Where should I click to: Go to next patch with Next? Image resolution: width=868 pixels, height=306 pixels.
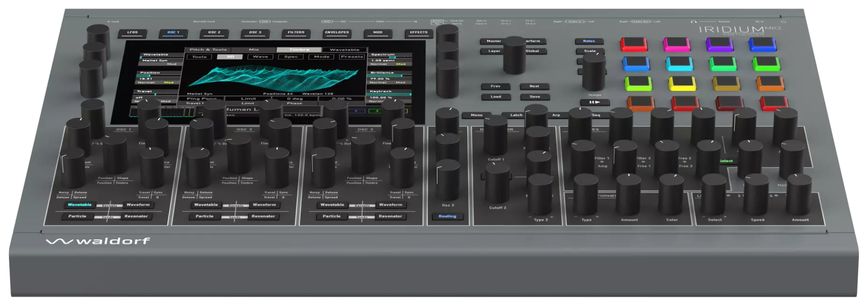tap(534, 86)
